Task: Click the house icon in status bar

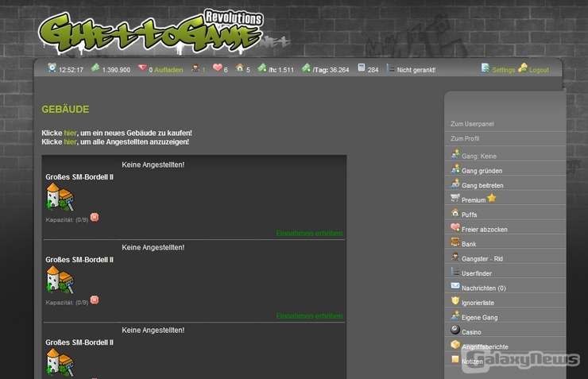Action: click(240, 68)
